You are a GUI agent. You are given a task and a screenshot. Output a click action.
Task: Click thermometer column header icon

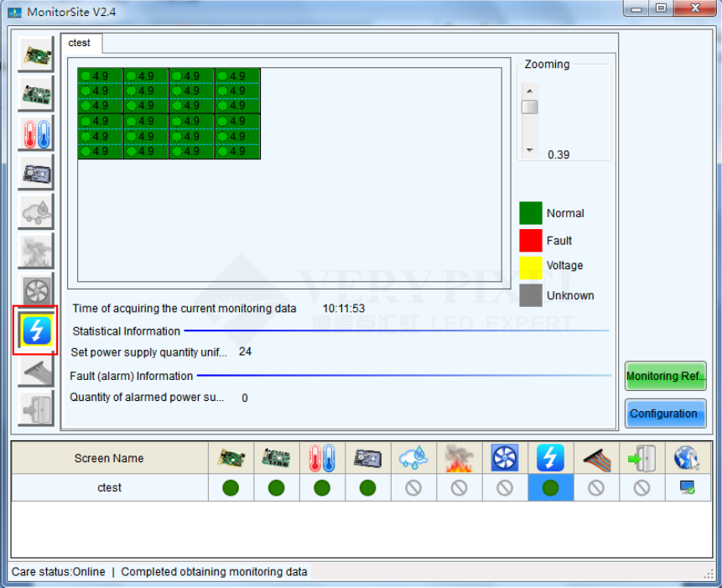322,458
